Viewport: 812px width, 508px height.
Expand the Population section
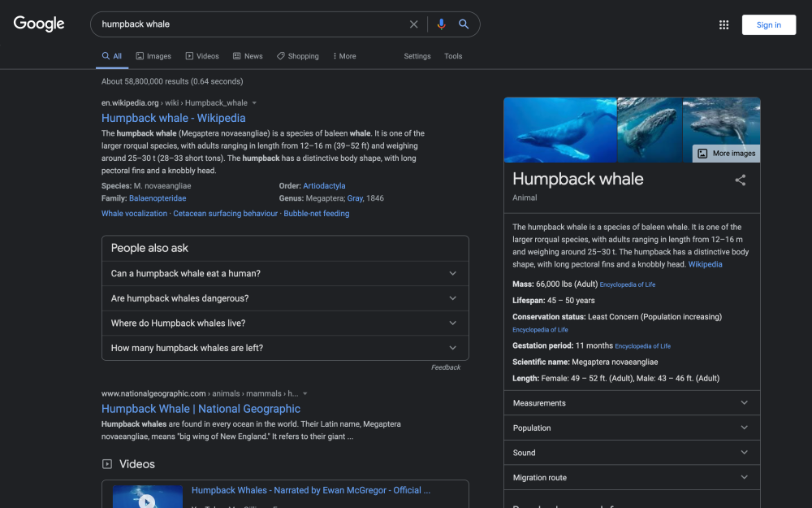click(x=632, y=428)
